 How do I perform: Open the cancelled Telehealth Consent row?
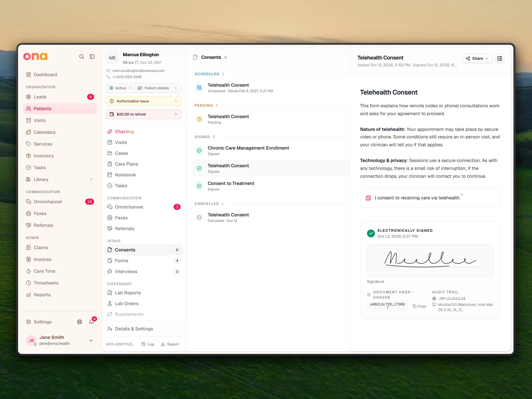click(x=270, y=217)
